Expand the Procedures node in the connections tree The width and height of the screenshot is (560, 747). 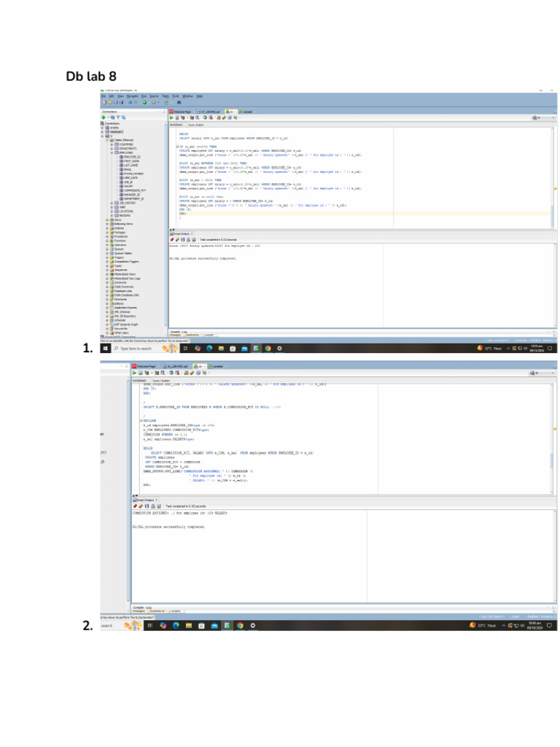click(x=106, y=236)
